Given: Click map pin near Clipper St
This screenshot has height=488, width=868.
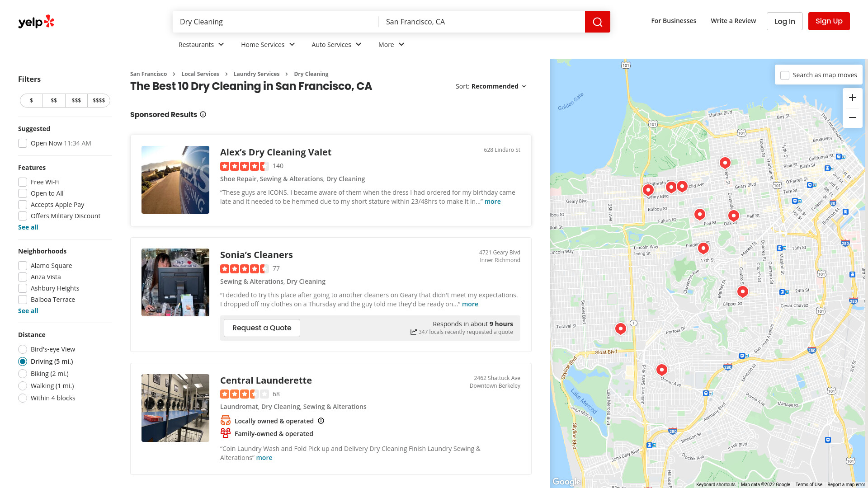Looking at the screenshot, I should pyautogui.click(x=742, y=291).
